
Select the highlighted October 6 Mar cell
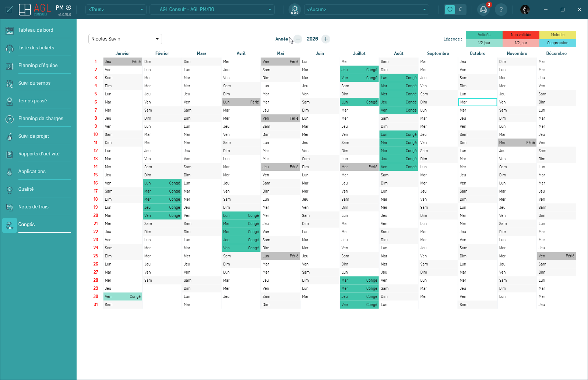[478, 102]
